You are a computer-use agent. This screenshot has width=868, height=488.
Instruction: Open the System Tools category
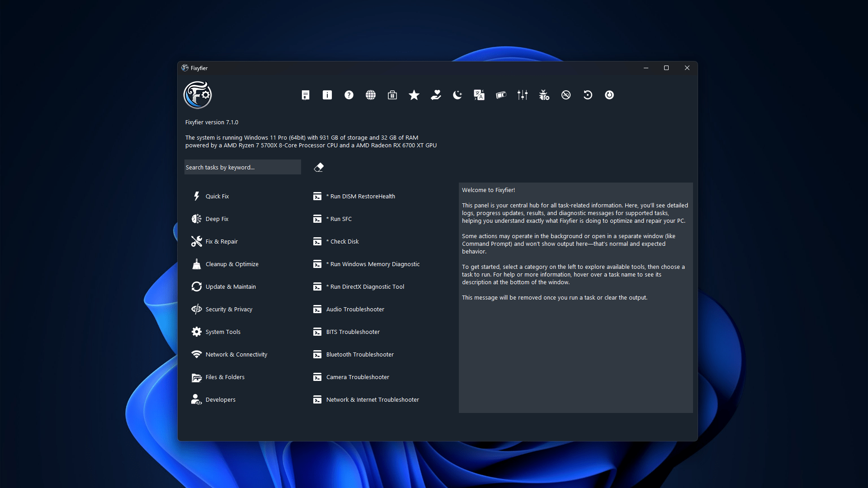pos(222,332)
